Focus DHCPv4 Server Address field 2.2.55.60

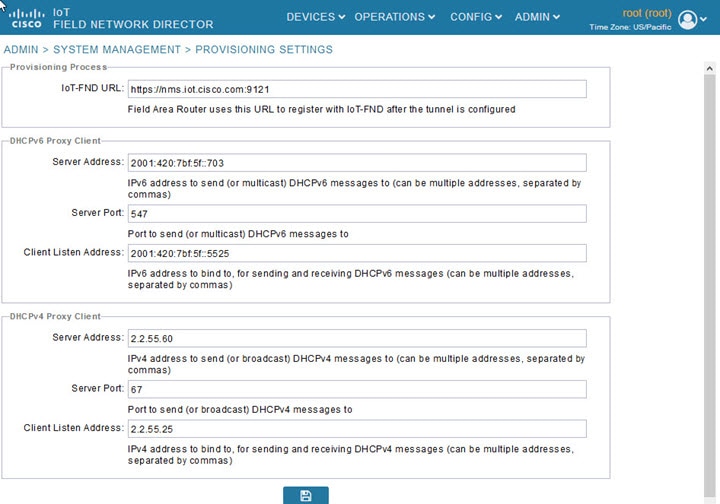pos(357,338)
